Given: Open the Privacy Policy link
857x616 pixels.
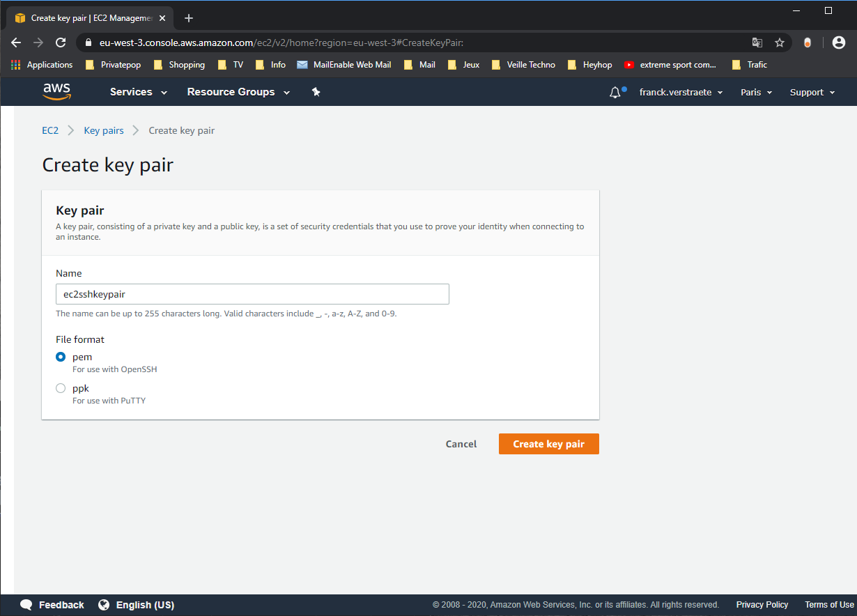Looking at the screenshot, I should coord(762,605).
